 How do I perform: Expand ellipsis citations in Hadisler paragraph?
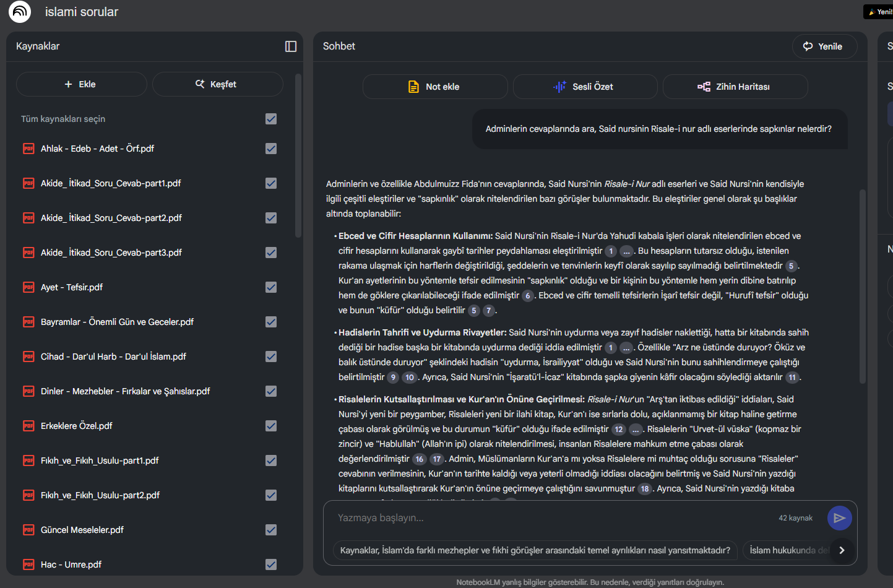[x=627, y=348]
